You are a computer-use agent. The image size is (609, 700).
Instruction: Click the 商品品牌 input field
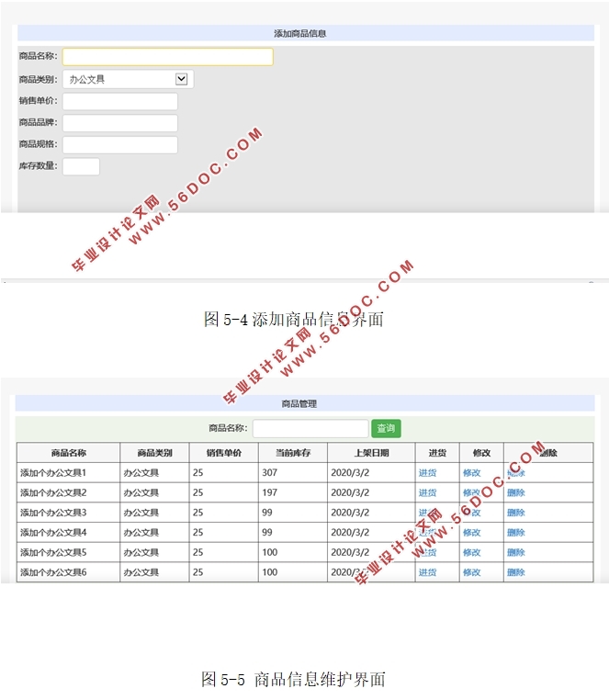pyautogui.click(x=119, y=123)
